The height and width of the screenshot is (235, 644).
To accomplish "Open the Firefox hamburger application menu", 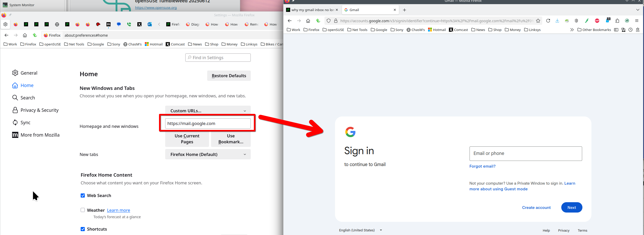I will (x=637, y=21).
